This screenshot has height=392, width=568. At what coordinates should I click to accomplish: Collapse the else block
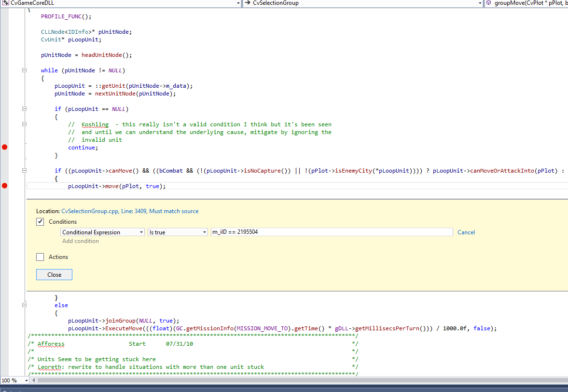coord(24,305)
